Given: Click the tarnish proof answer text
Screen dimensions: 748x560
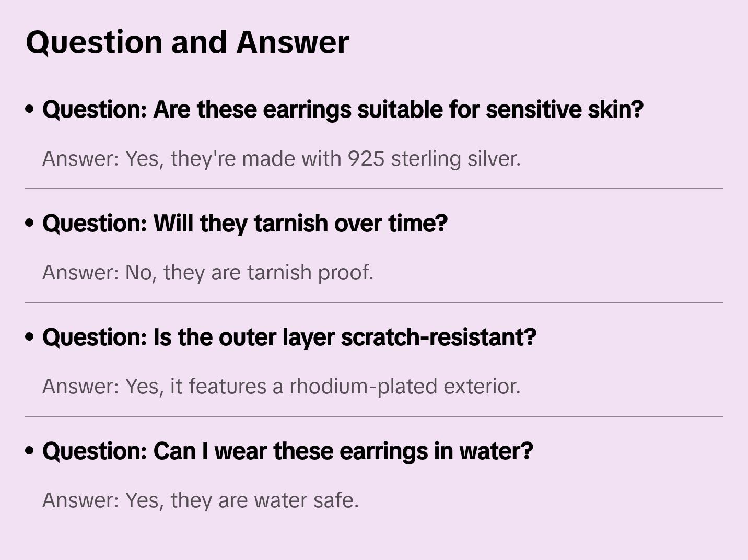Looking at the screenshot, I should pos(208,273).
